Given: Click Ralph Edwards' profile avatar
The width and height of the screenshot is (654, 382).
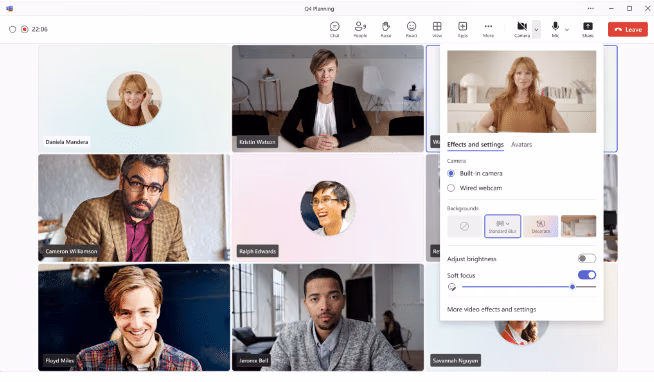Looking at the screenshot, I should [328, 208].
